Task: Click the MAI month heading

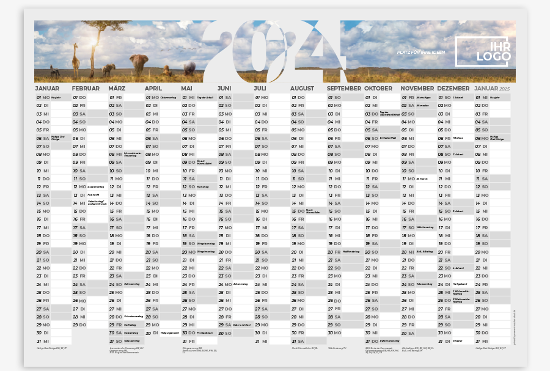Action: click(187, 88)
